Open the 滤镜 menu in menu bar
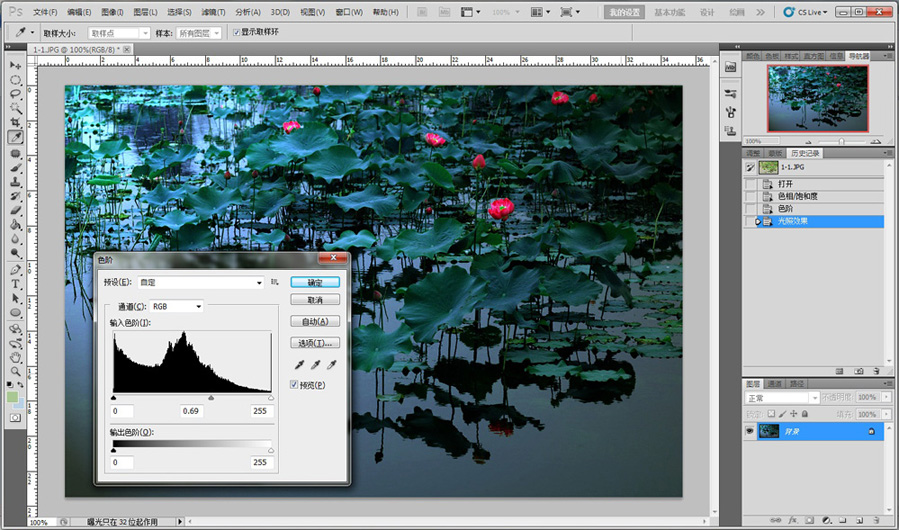This screenshot has width=899, height=530. point(213,13)
